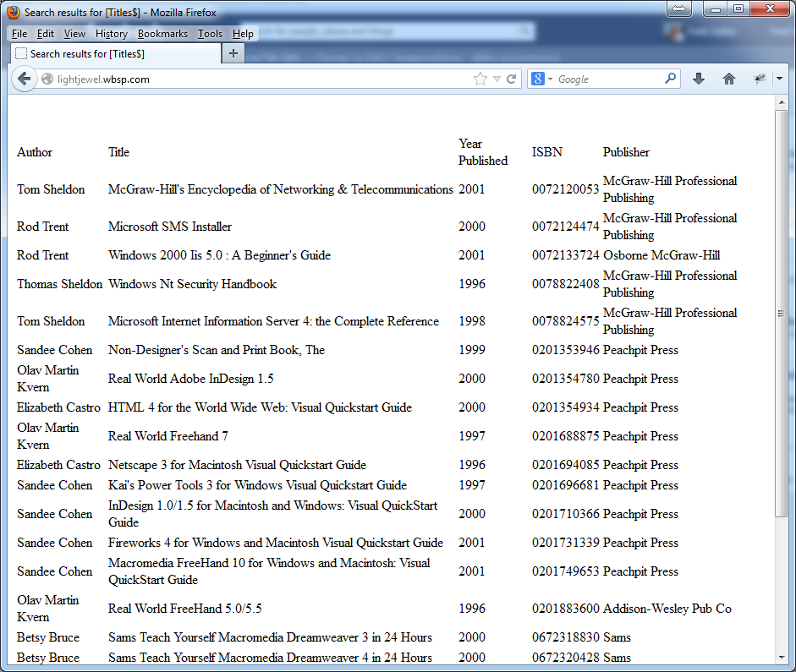Click ISBN '0201749653'
This screenshot has width=796, height=672.
coord(566,571)
